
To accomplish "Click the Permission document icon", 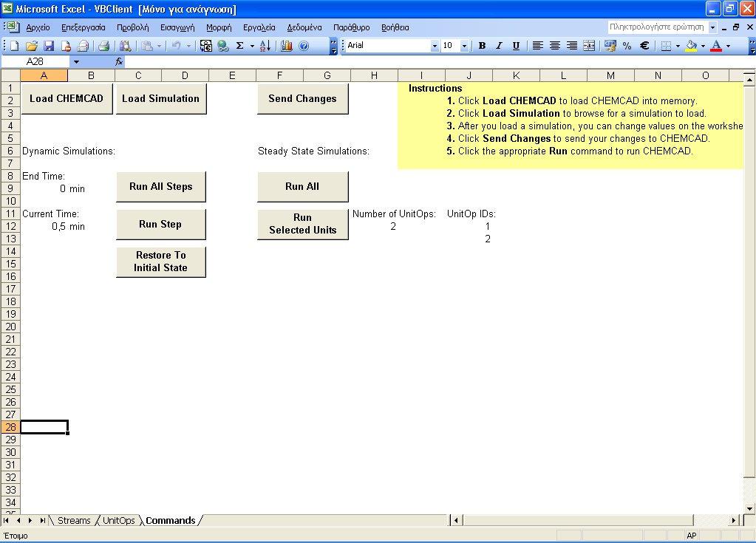I will pos(66,46).
